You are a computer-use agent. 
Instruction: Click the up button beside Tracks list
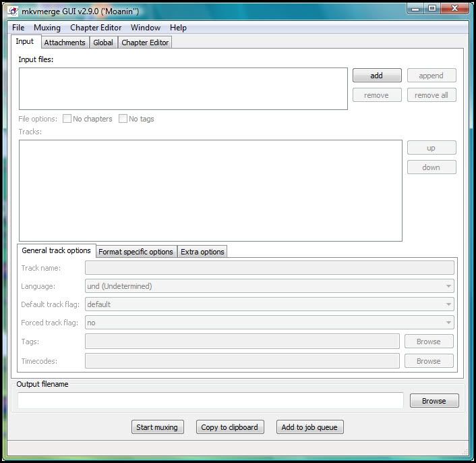(432, 148)
